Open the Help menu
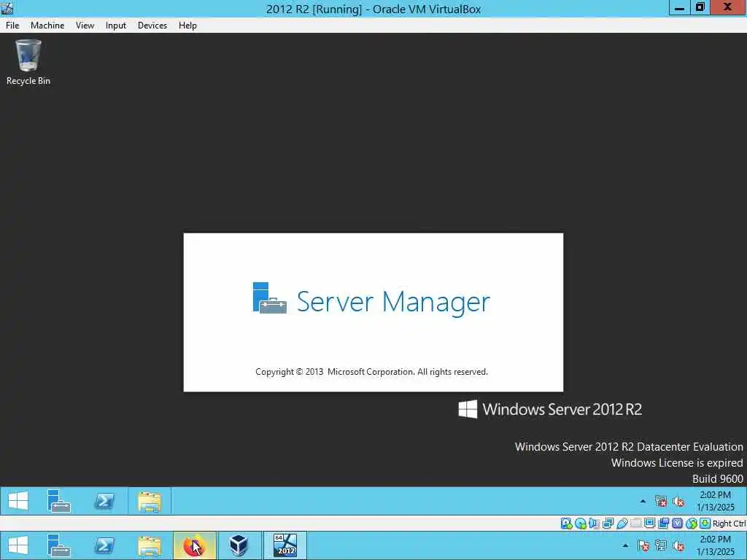Screen dimensions: 747x560 coord(187,26)
